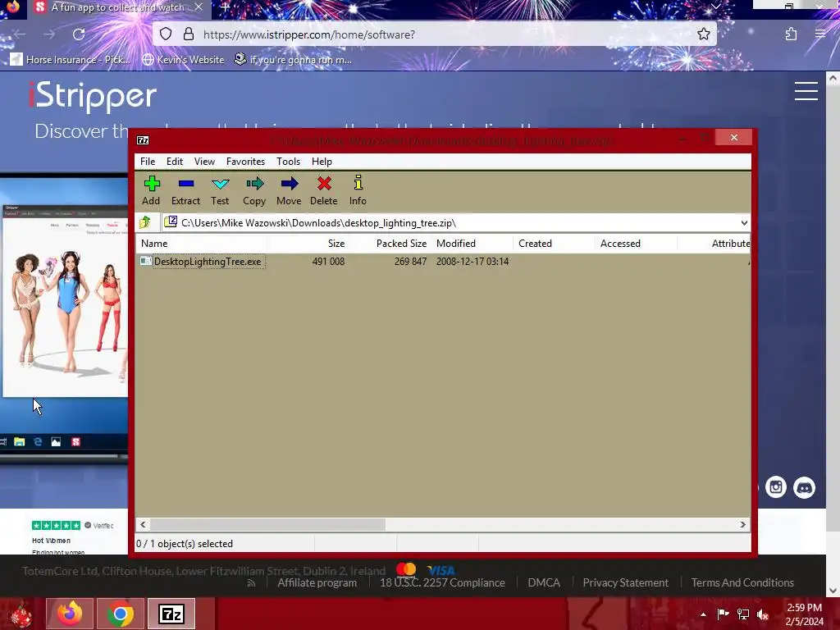Viewport: 840px width, 630px height.
Task: Click the right arrow of horizontal scrollbar
Action: tap(743, 524)
